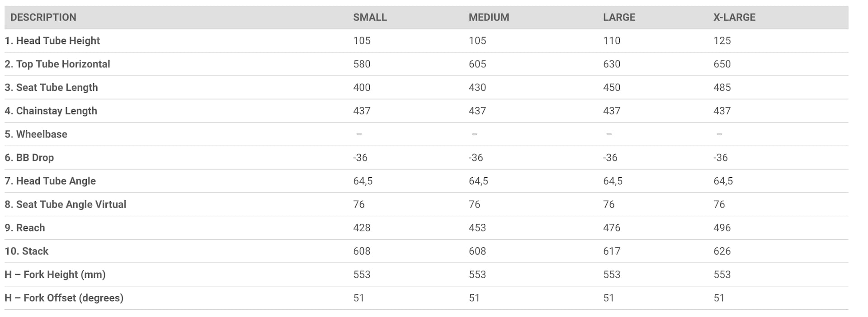Image resolution: width=868 pixels, height=317 pixels.
Task: Select the X-LARGE column header
Action: click(x=734, y=17)
